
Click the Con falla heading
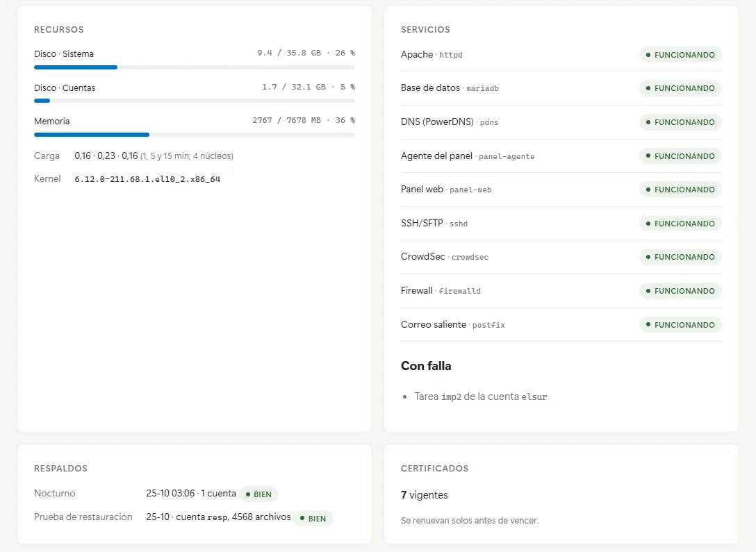pyautogui.click(x=426, y=366)
